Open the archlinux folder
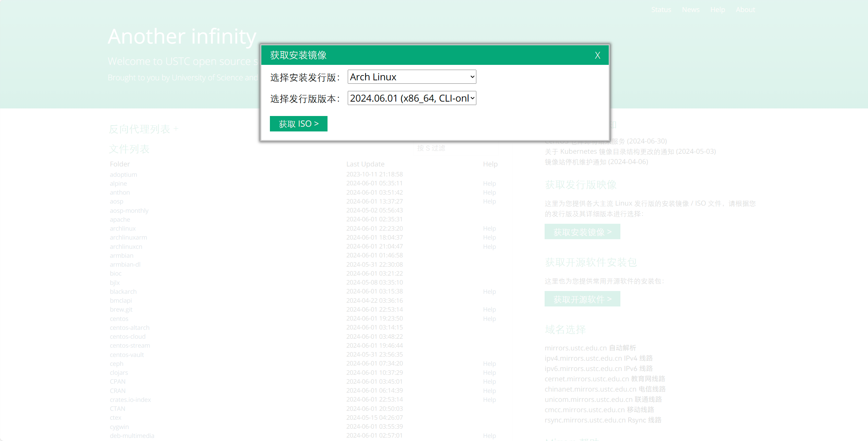The image size is (868, 441). tap(123, 228)
